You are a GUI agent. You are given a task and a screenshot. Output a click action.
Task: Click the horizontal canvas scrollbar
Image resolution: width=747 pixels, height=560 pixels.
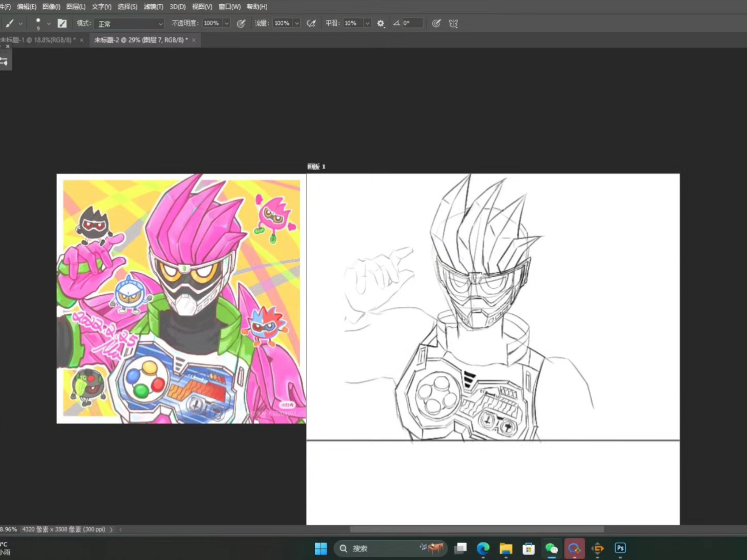pyautogui.click(x=477, y=529)
